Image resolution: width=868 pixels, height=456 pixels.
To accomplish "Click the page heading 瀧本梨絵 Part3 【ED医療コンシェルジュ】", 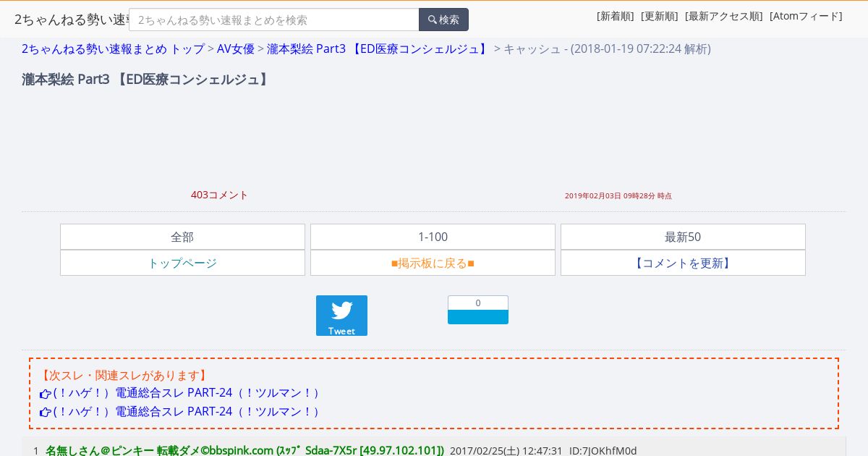I will (x=147, y=79).
